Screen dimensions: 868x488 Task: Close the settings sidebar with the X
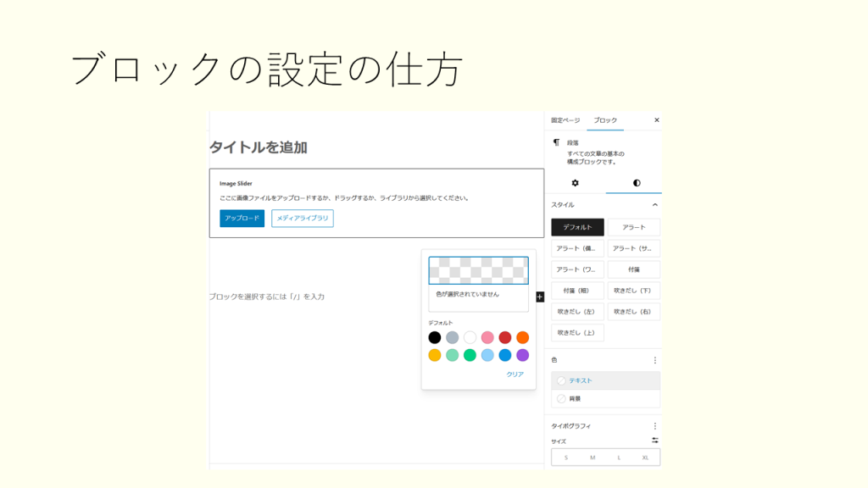(656, 120)
